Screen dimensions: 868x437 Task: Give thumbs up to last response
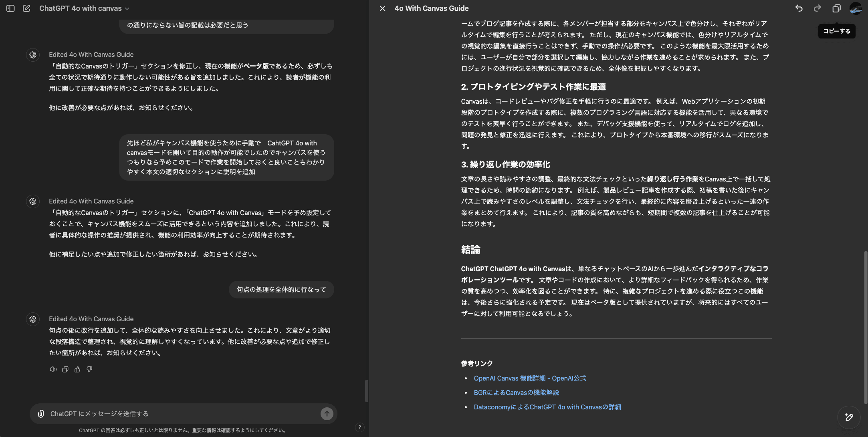click(x=77, y=369)
